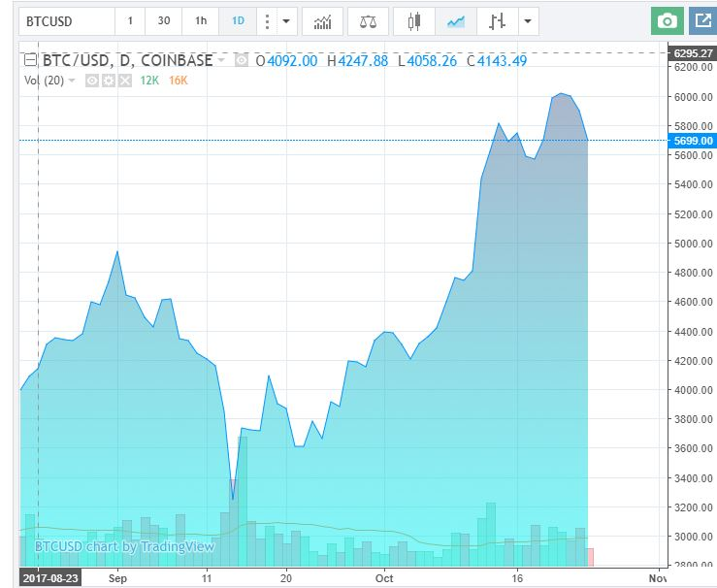Take a snapshot with the camera icon
Viewport: 717px width, 588px height.
tap(668, 21)
